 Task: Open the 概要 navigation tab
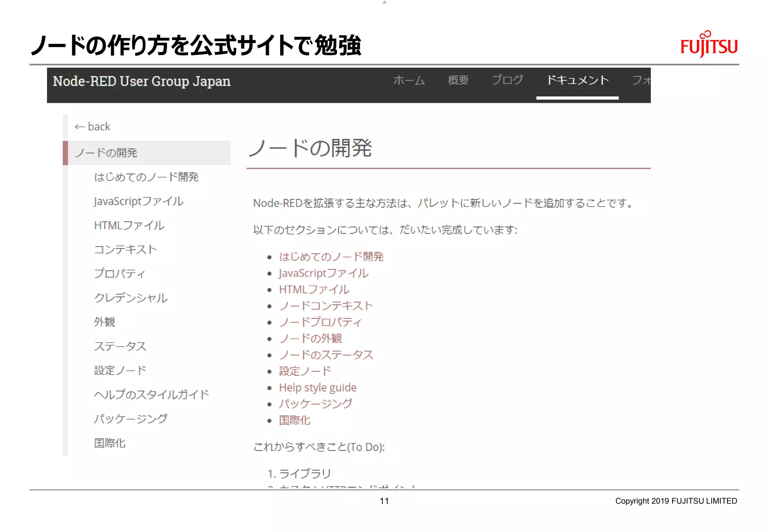[x=458, y=80]
